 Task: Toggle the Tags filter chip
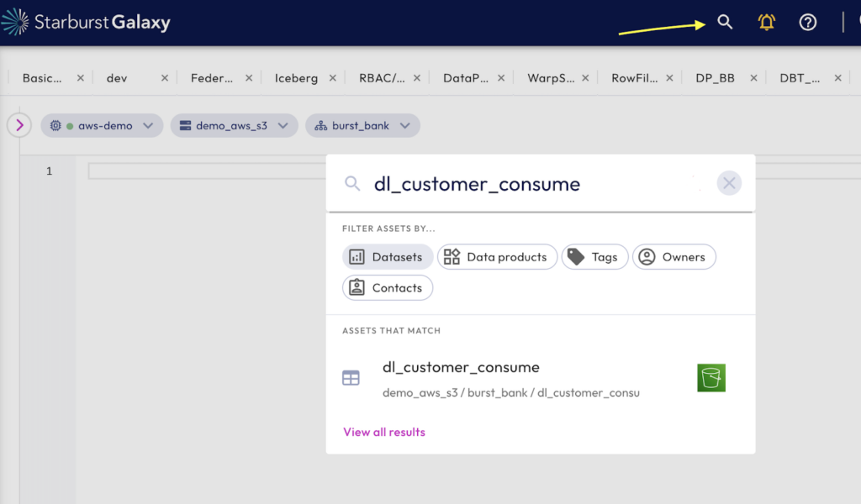pos(594,257)
